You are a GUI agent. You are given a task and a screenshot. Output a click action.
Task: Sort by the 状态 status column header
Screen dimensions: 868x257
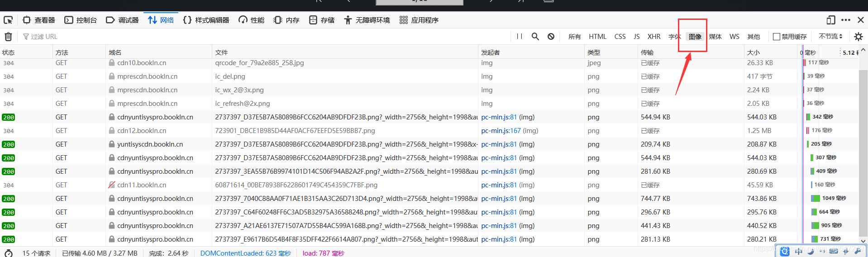26,52
